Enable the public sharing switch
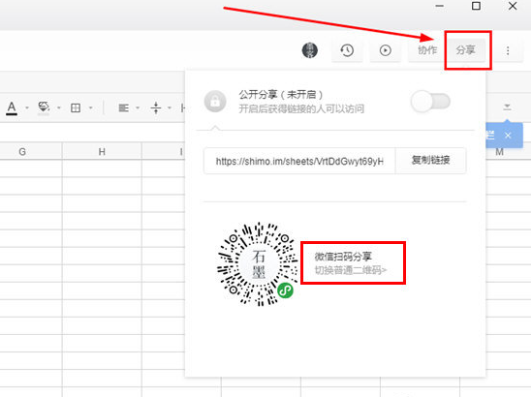This screenshot has width=532, height=397. pyautogui.click(x=430, y=101)
